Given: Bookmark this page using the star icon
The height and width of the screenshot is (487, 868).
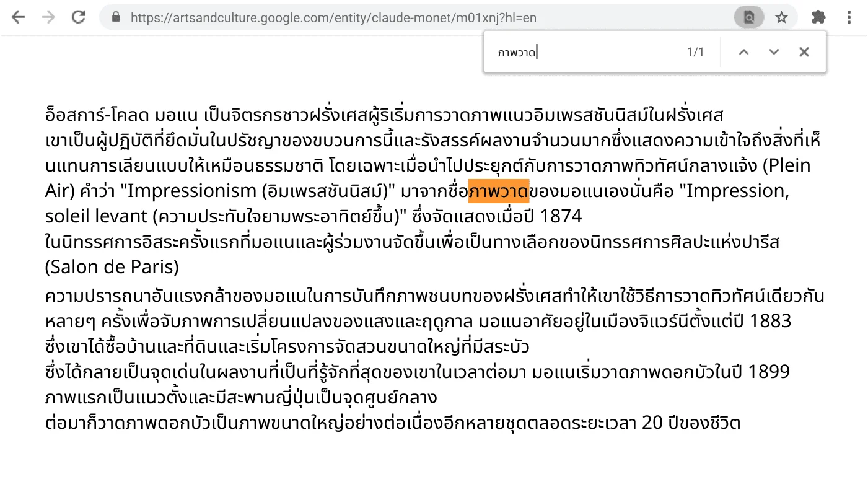Looking at the screenshot, I should [x=781, y=17].
